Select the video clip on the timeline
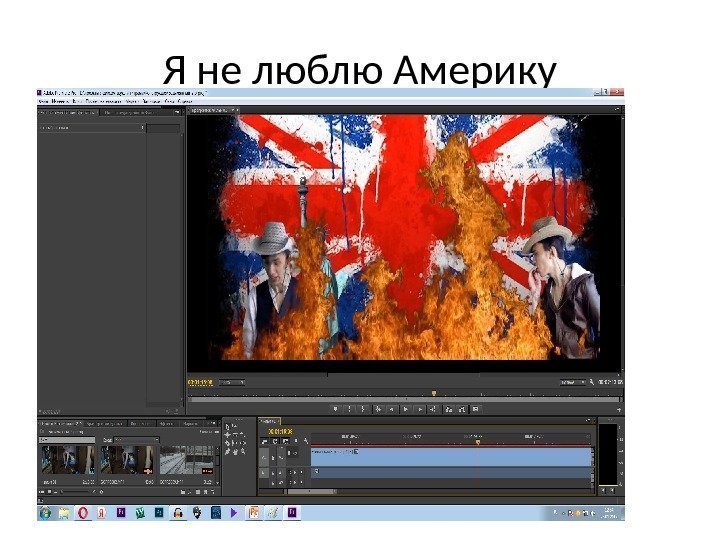720x540 pixels. 451,456
